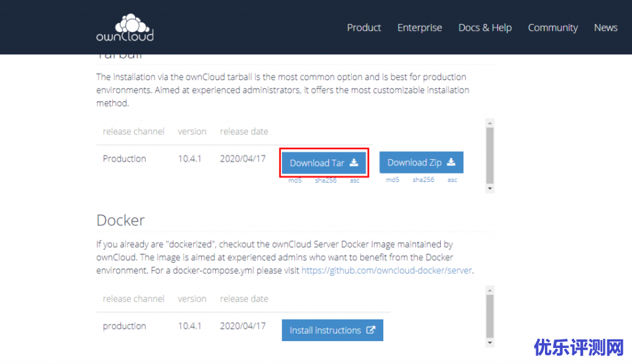Screen dimensions: 632x364
Task: Open md5 checksum link under Download Zip
Action: coord(393,180)
